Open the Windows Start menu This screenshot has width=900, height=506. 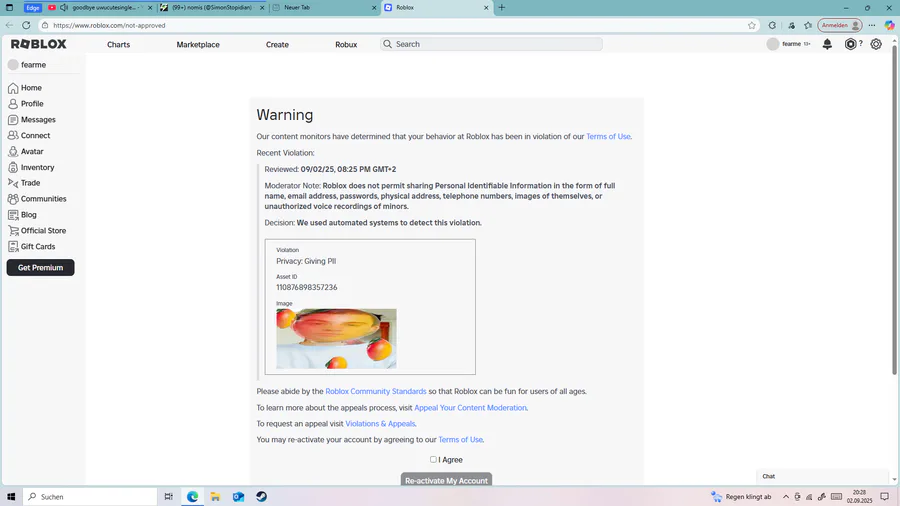(11, 497)
